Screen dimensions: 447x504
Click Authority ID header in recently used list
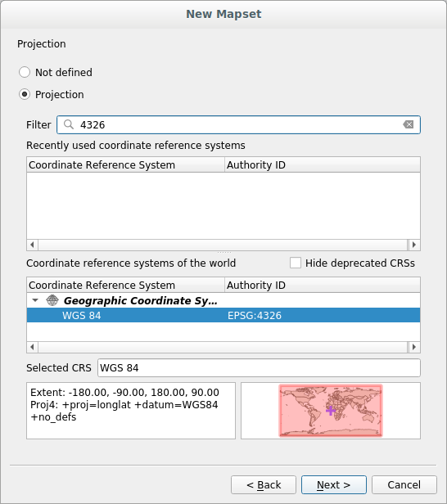(323, 165)
